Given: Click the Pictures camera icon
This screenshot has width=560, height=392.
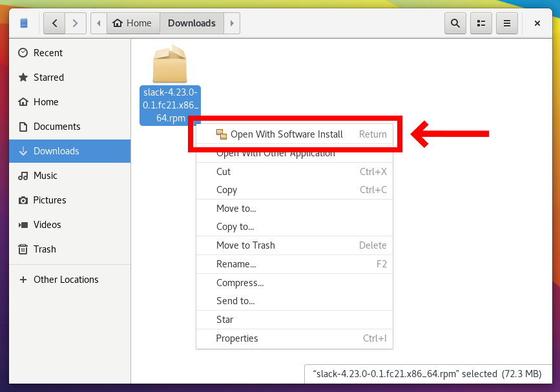Looking at the screenshot, I should [23, 200].
